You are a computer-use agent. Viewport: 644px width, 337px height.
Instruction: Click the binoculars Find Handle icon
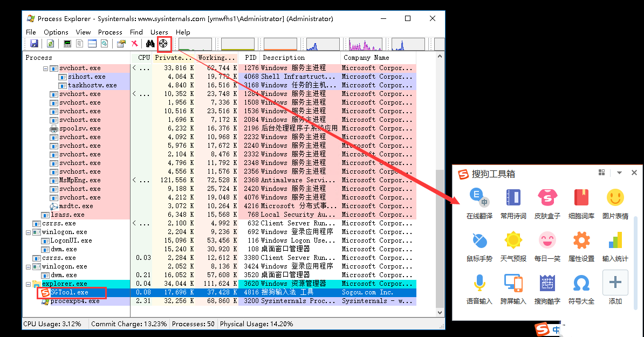(150, 44)
